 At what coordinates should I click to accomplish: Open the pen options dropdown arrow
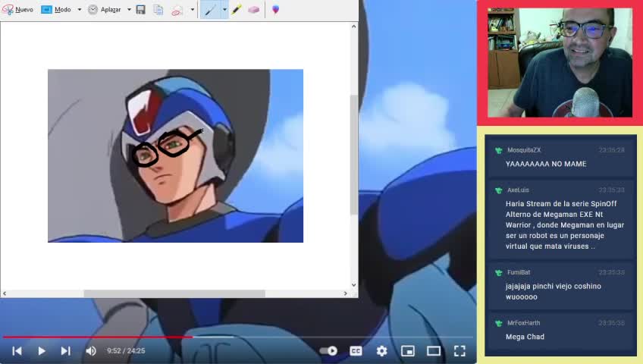click(x=224, y=9)
